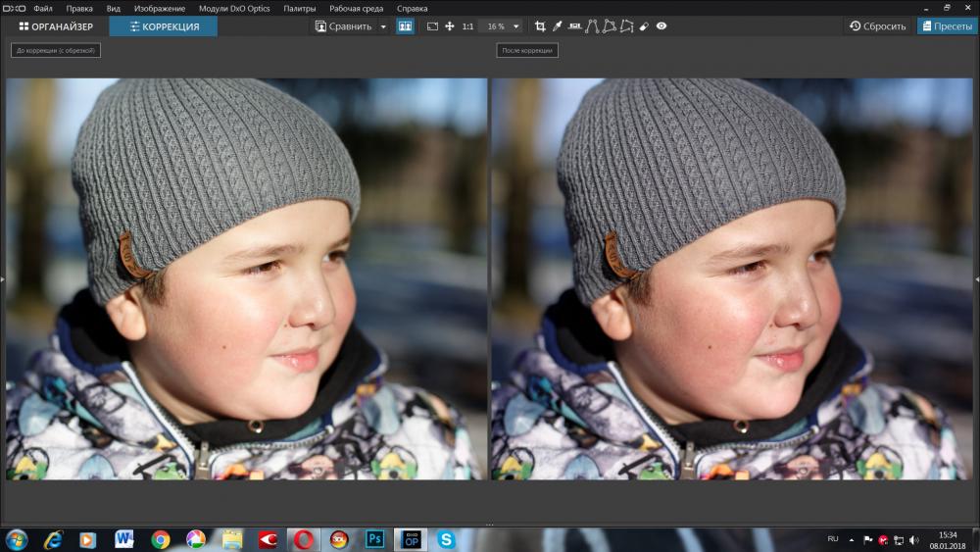Select the white balance eyedropper tool
This screenshot has width=980, height=552.
(x=557, y=26)
